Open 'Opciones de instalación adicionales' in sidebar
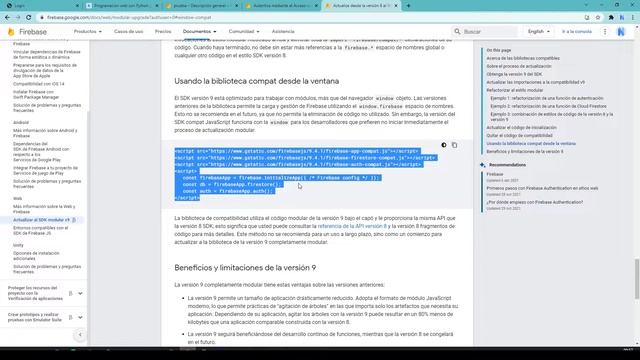 pos(36,256)
